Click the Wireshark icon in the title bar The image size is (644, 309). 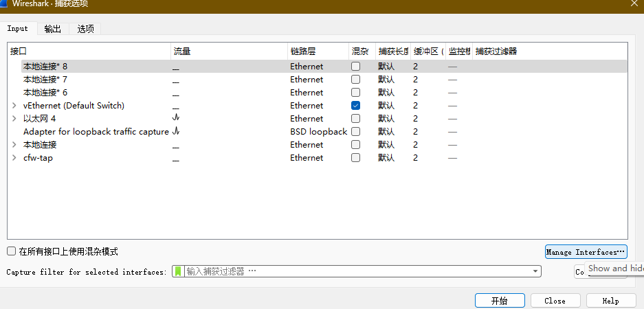[x=3, y=3]
